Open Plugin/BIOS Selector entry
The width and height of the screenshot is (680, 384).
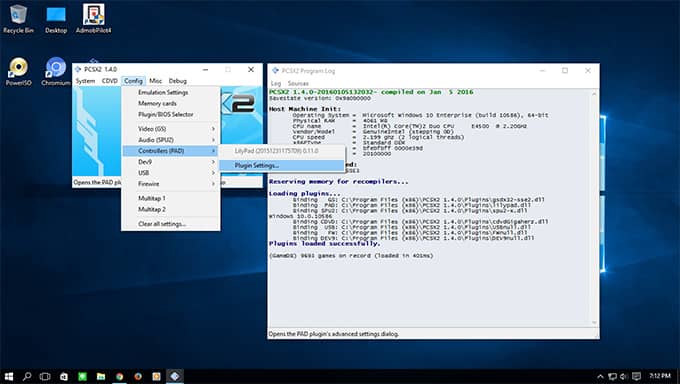[x=171, y=115]
